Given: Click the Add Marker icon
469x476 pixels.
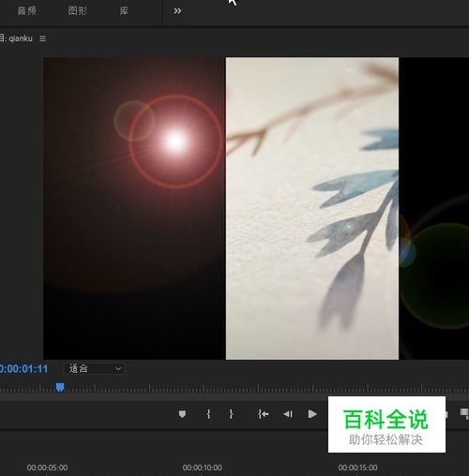Looking at the screenshot, I should 182,414.
